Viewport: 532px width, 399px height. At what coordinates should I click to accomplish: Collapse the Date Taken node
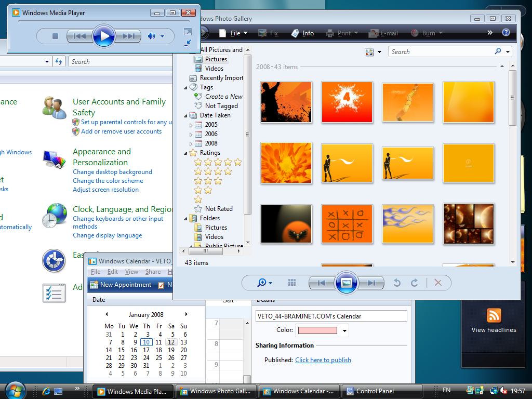pyautogui.click(x=185, y=116)
